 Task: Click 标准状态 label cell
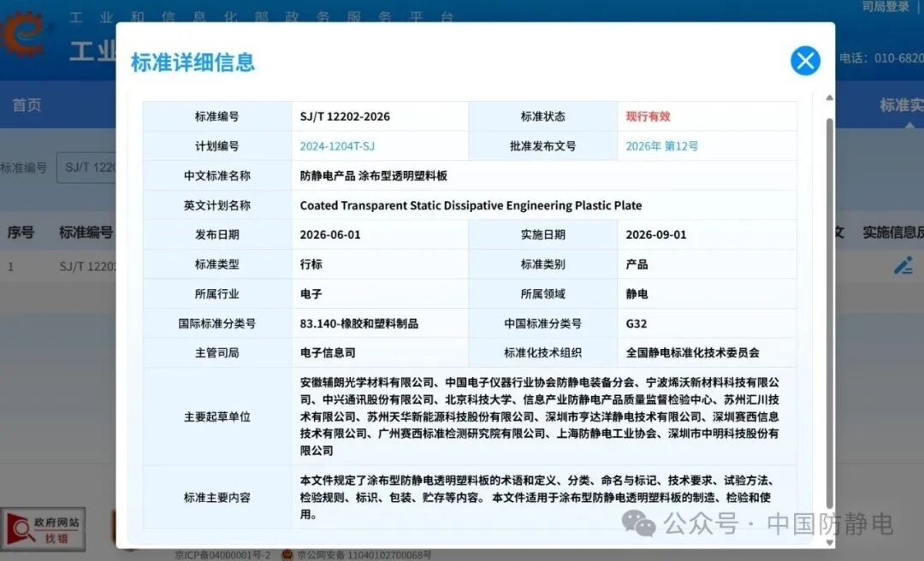pyautogui.click(x=542, y=116)
